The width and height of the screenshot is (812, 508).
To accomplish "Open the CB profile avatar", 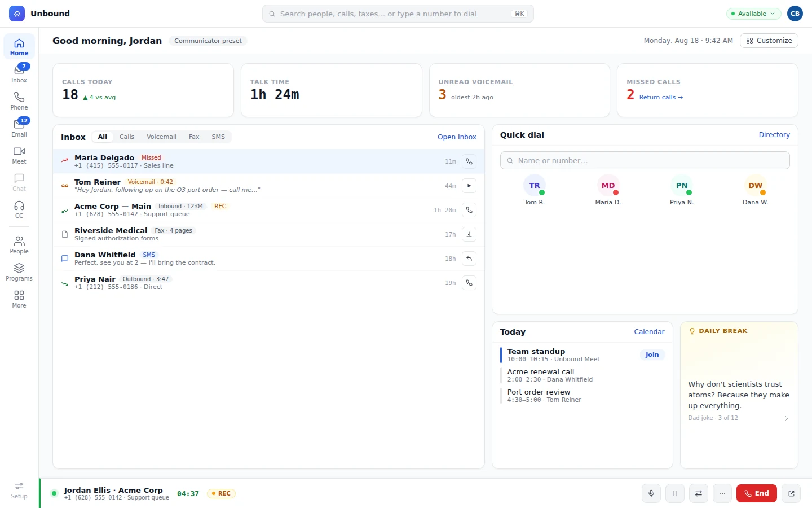I will (795, 14).
